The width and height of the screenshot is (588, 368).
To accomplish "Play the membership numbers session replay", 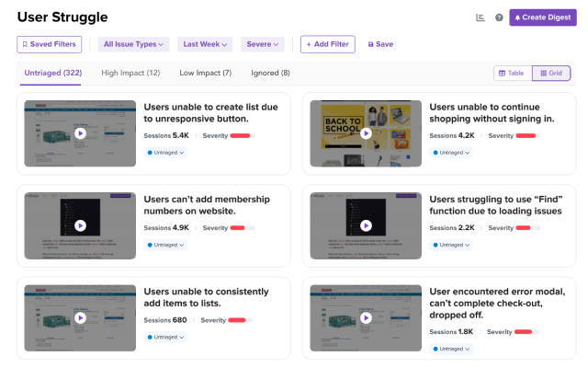I will (x=80, y=225).
